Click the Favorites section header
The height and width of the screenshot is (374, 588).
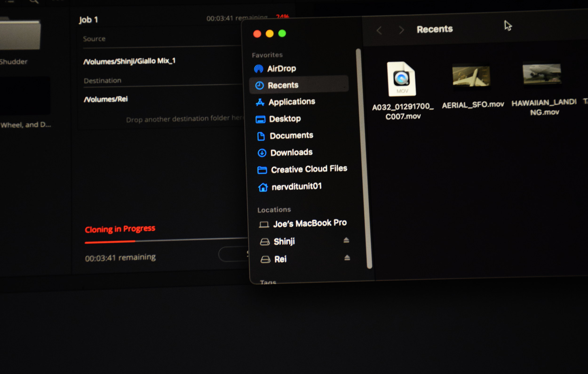pos(267,55)
